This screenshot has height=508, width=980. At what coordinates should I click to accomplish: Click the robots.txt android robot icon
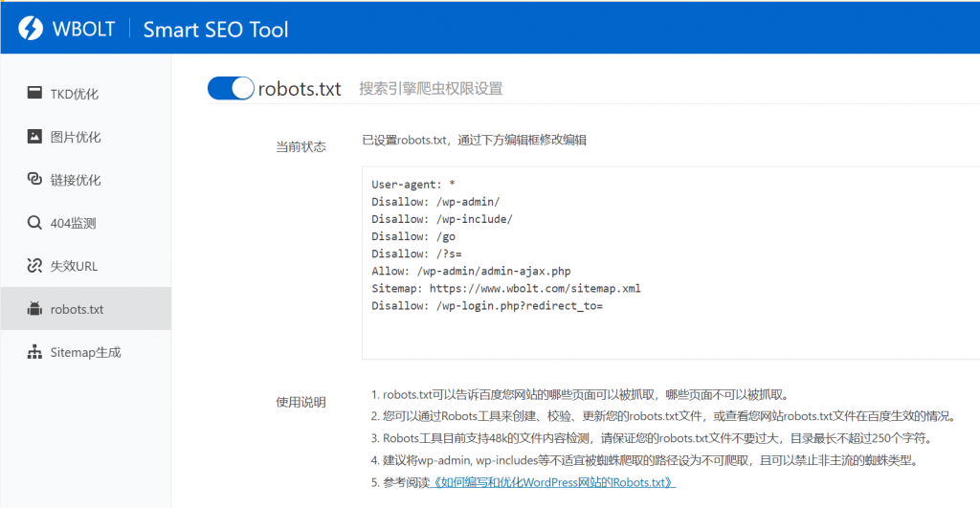(34, 309)
